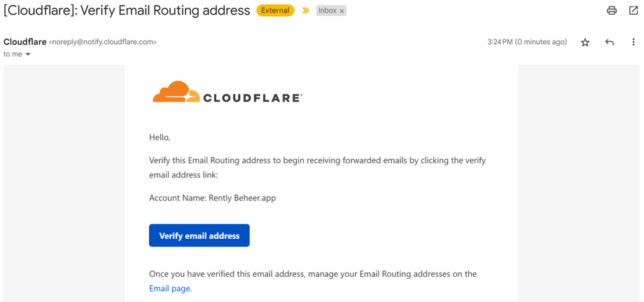Click the Verify email address button

pos(199,235)
